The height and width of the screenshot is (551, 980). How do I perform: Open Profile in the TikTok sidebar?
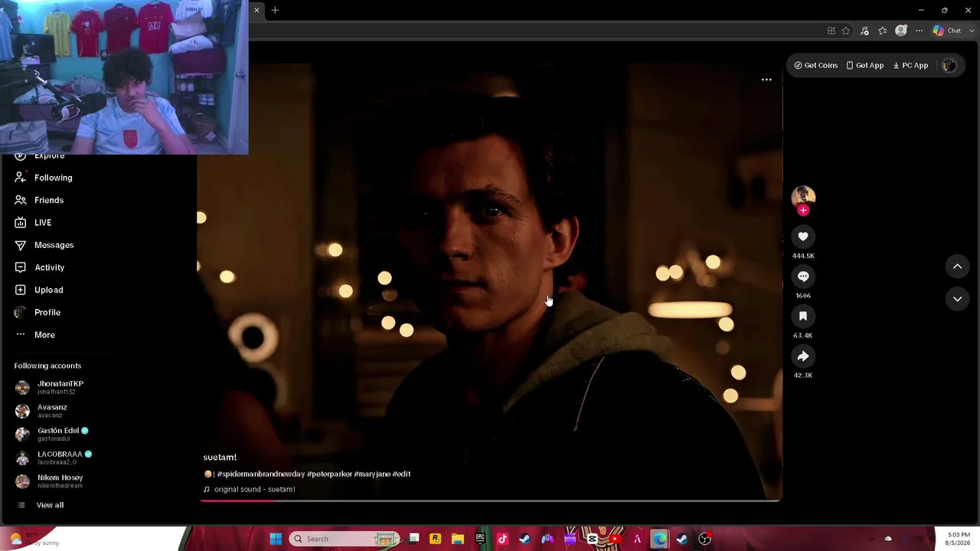pyautogui.click(x=47, y=312)
